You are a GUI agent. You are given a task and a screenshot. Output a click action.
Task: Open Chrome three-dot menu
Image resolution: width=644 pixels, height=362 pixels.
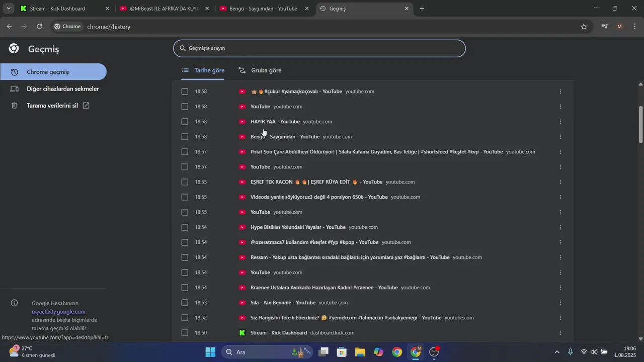click(x=634, y=26)
